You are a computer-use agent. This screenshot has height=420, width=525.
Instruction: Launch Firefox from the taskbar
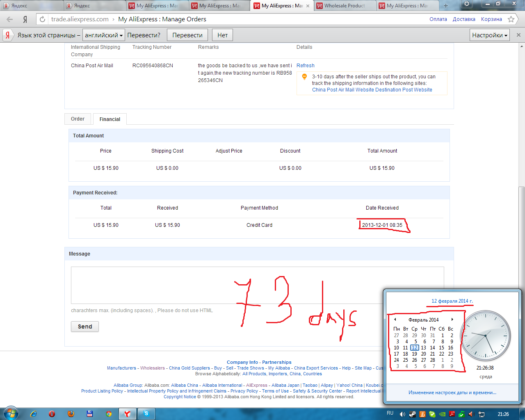coord(71,414)
